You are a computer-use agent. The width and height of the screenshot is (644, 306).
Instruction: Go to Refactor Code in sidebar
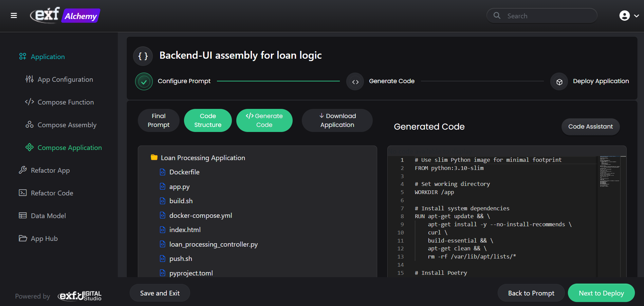tap(52, 193)
